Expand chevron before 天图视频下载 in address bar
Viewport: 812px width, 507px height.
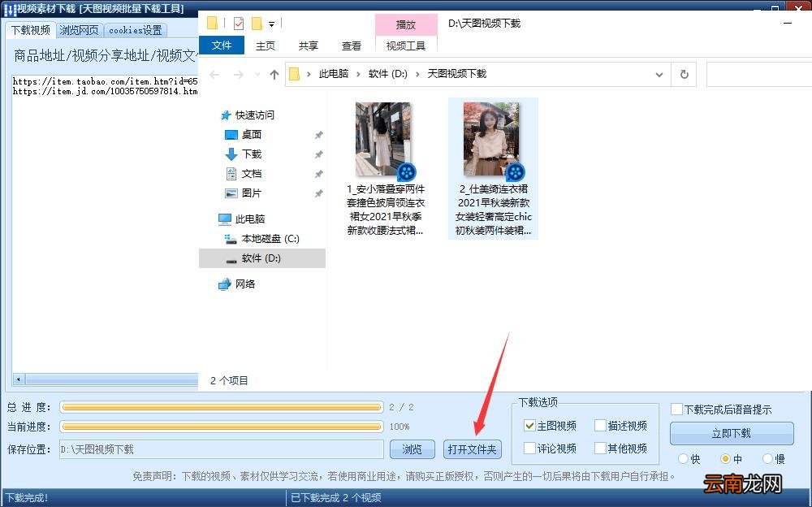417,74
